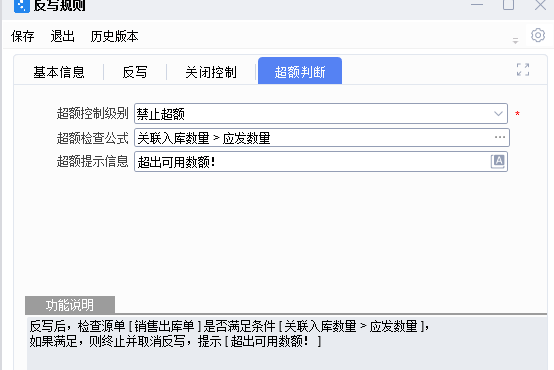Expand the toolbar overflow arrow
Screen dimensions: 554x370
pyautogui.click(x=515, y=41)
